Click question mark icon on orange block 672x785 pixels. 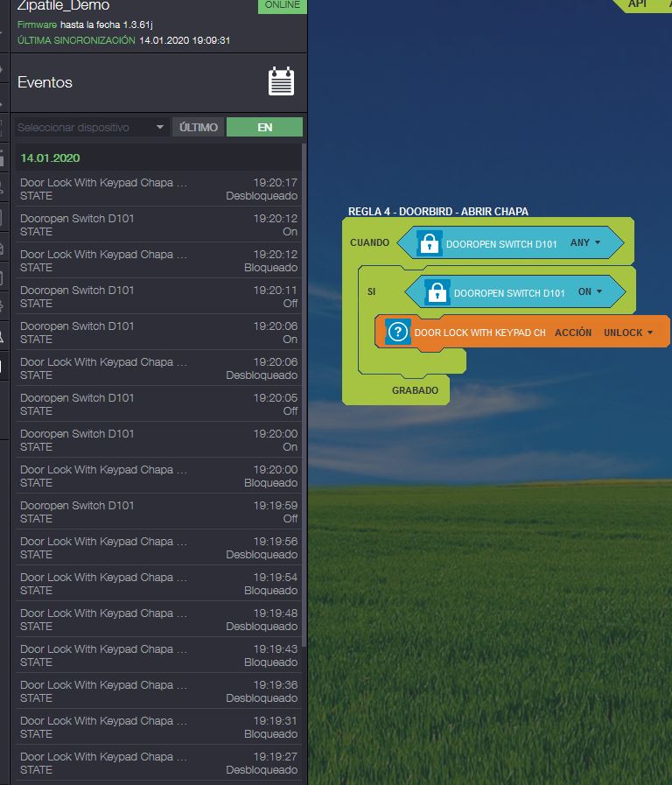[398, 333]
